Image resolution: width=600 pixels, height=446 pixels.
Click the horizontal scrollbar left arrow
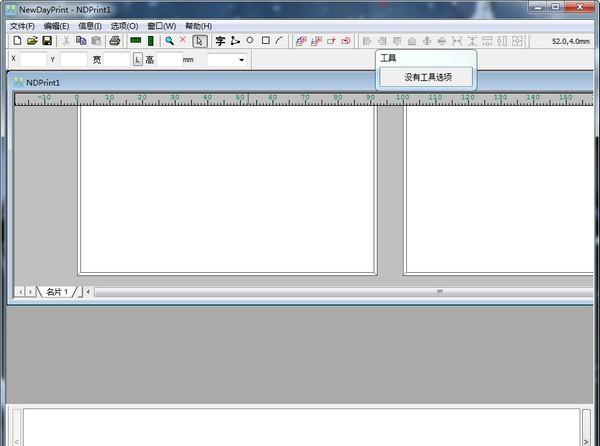pyautogui.click(x=88, y=292)
